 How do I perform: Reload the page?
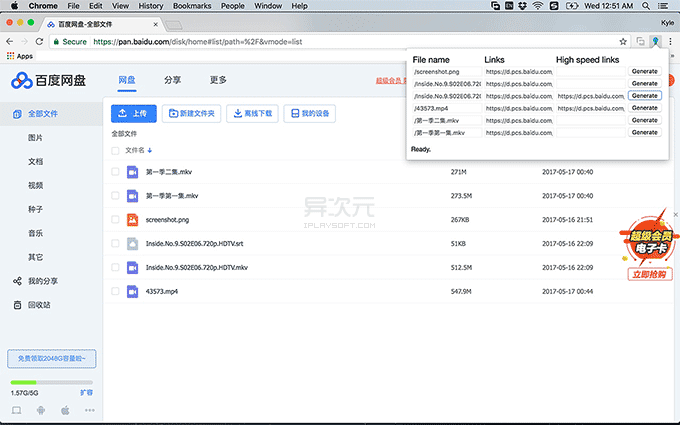click(39, 42)
